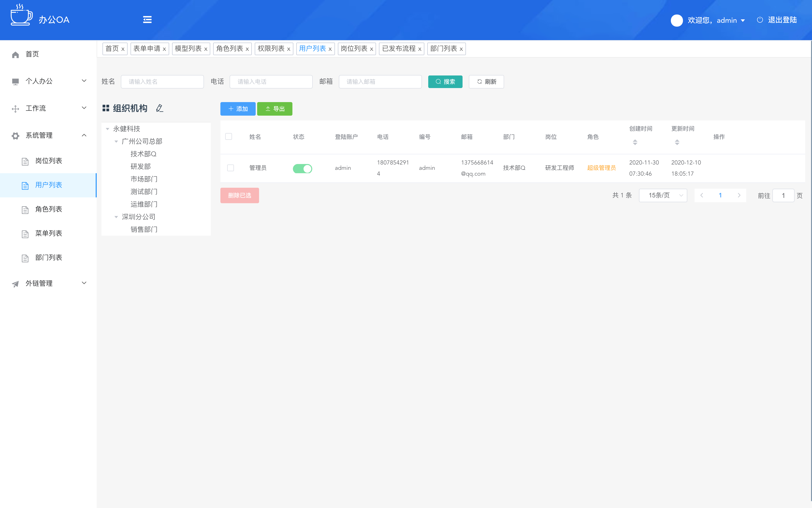Image resolution: width=812 pixels, height=508 pixels.
Task: Click the document icon beside 菜单列表
Action: [25, 234]
